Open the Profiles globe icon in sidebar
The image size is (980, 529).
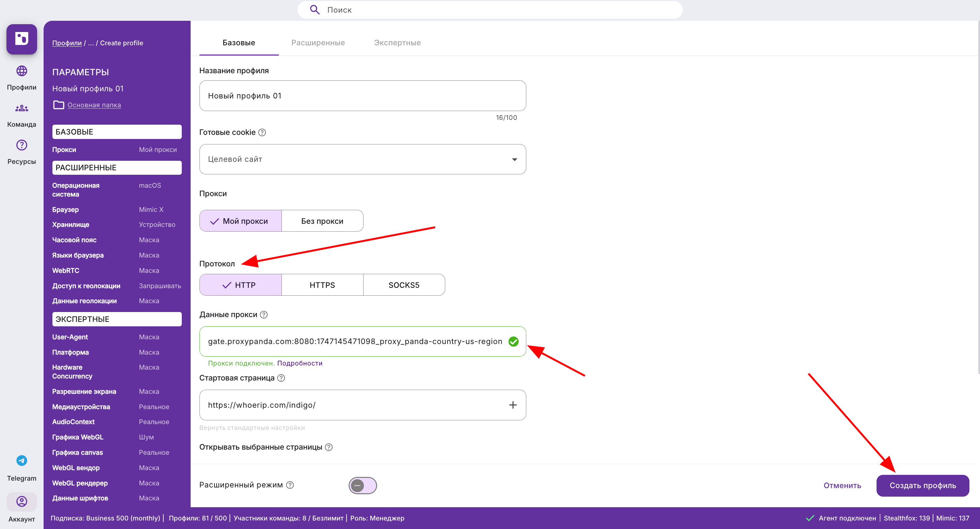coord(22,71)
